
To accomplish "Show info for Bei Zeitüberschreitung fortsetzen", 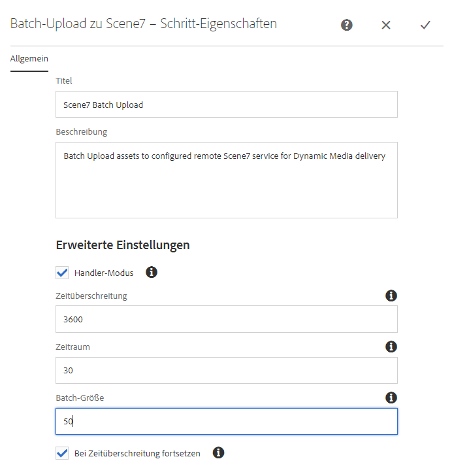I will 218,452.
